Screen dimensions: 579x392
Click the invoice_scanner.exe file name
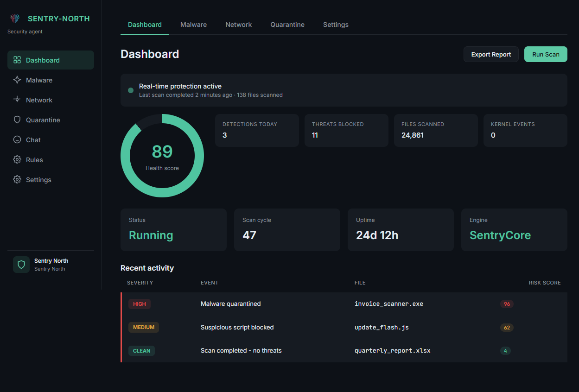pyautogui.click(x=389, y=304)
